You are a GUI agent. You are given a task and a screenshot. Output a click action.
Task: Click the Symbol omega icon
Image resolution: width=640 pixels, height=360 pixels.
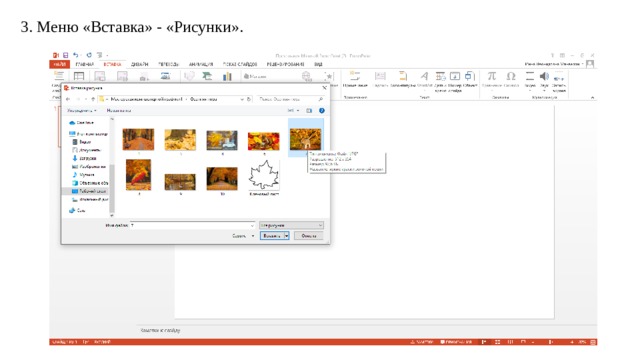click(x=511, y=76)
